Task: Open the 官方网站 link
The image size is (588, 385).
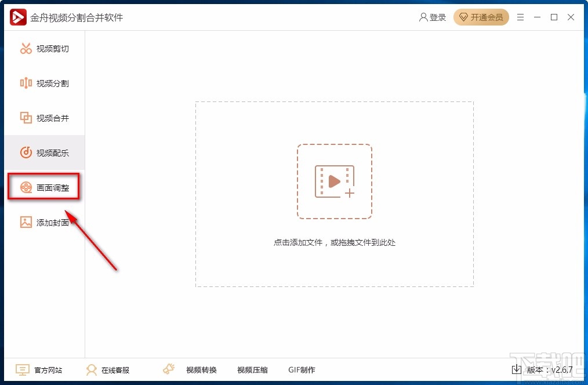Action: (x=39, y=369)
